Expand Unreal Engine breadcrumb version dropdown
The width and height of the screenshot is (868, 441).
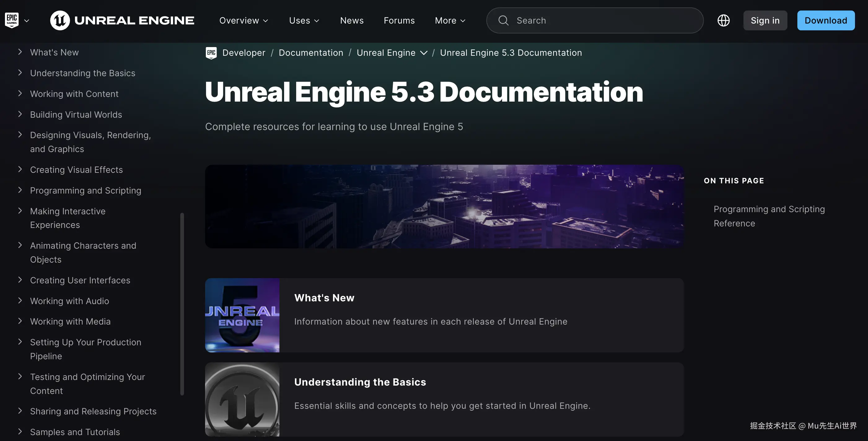(423, 53)
